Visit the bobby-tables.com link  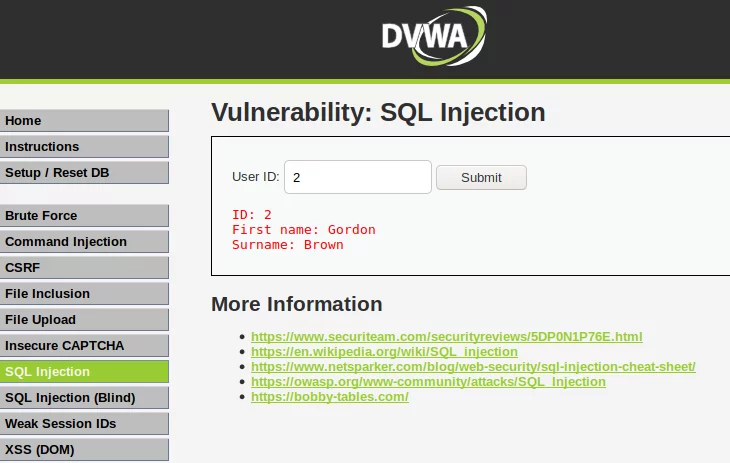(330, 397)
